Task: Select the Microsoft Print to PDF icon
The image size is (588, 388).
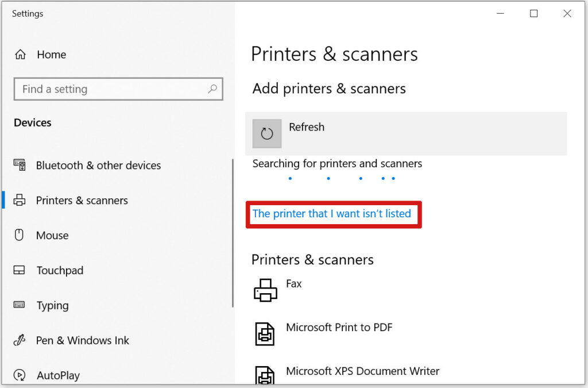Action: tap(265, 334)
